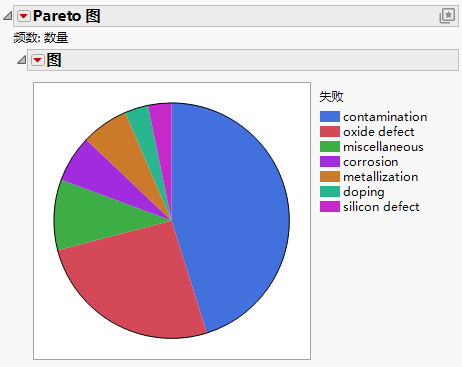Open the 图 section red triangle menu
Screen dimensions: 462x367
[38, 60]
